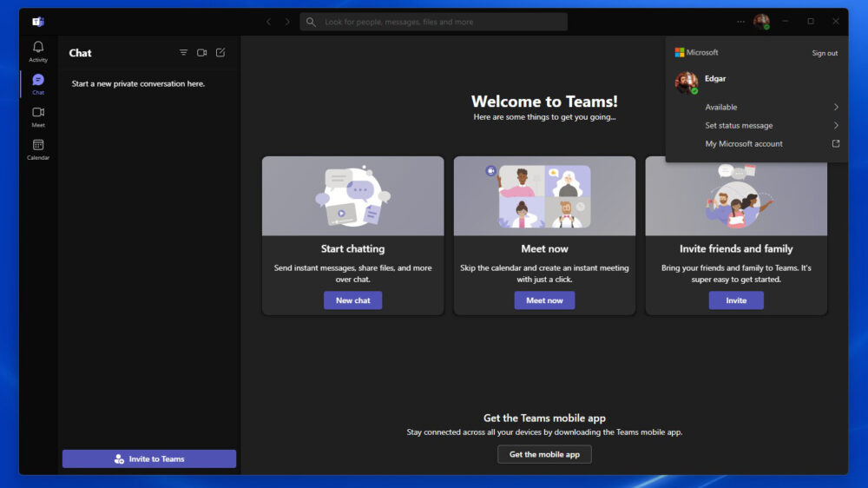The image size is (868, 488).
Task: Click the Invite to Teams button
Action: tap(149, 458)
